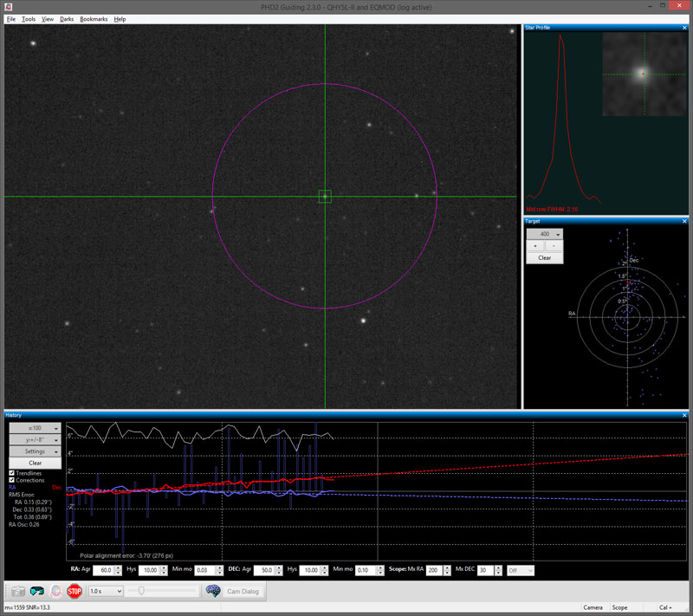Expand the y:+/-8" range dropdown

point(36,439)
